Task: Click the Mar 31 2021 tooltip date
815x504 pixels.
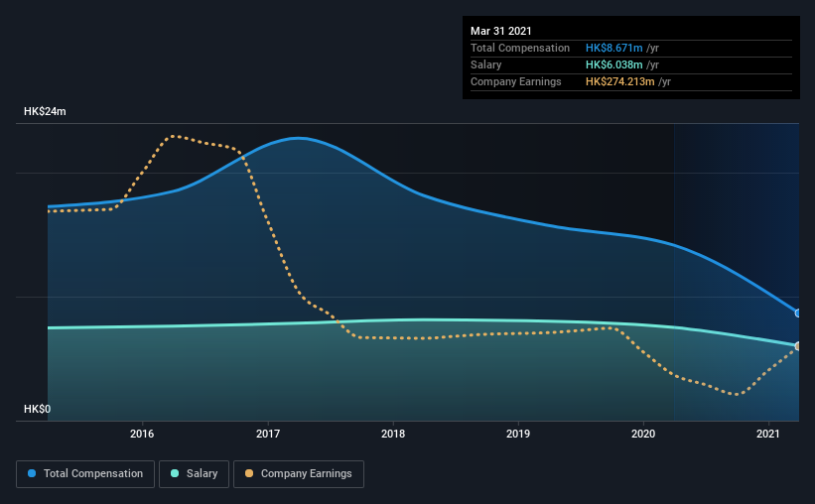Action: click(x=501, y=31)
